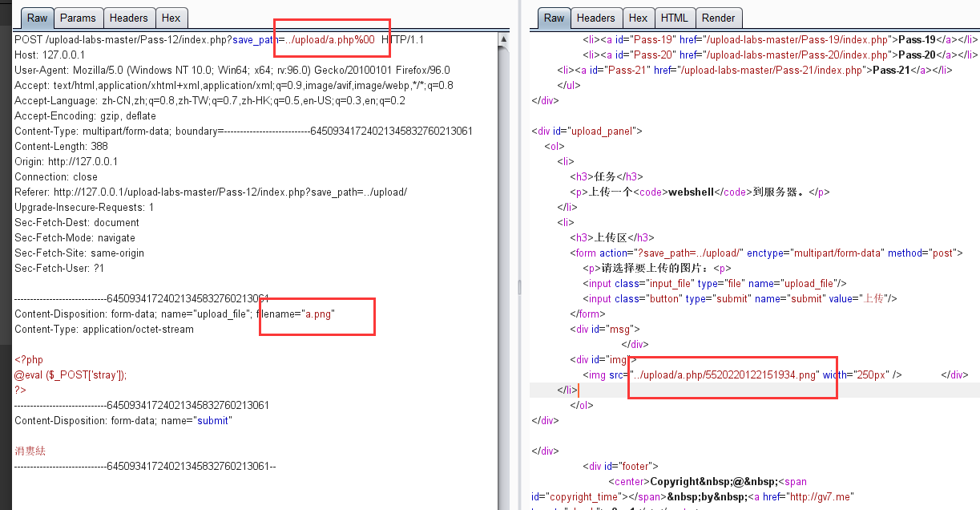
Task: Open the response panel's Hex tab
Action: [x=639, y=18]
